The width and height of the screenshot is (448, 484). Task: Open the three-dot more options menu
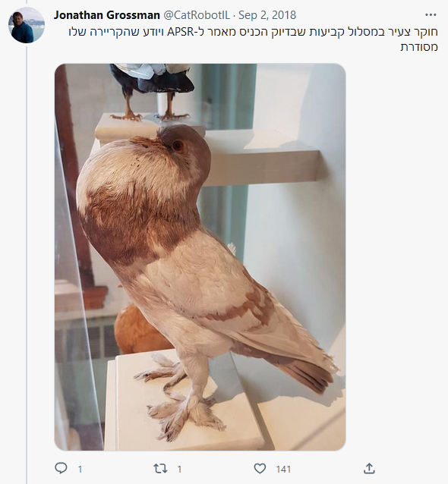[431, 14]
